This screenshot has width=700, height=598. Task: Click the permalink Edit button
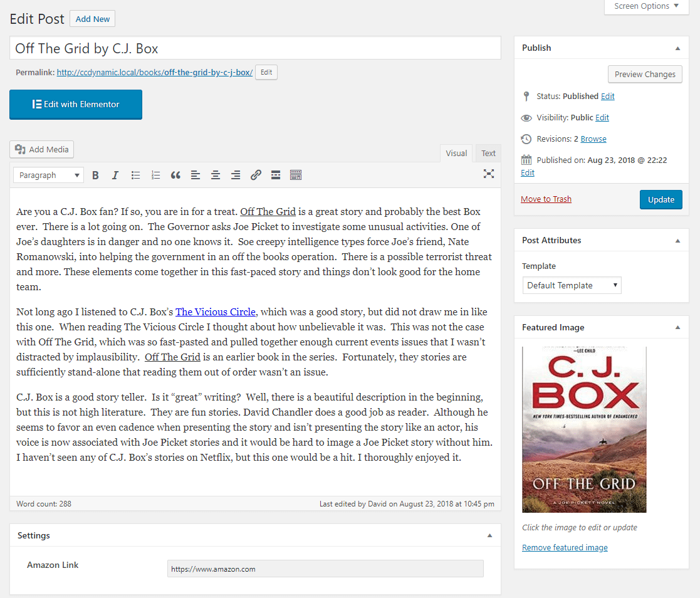(266, 72)
